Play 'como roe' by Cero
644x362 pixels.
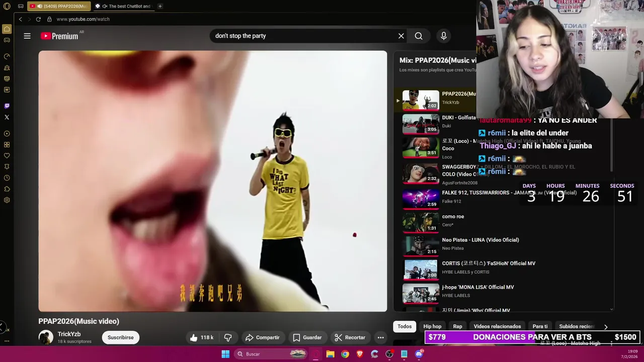tap(421, 222)
